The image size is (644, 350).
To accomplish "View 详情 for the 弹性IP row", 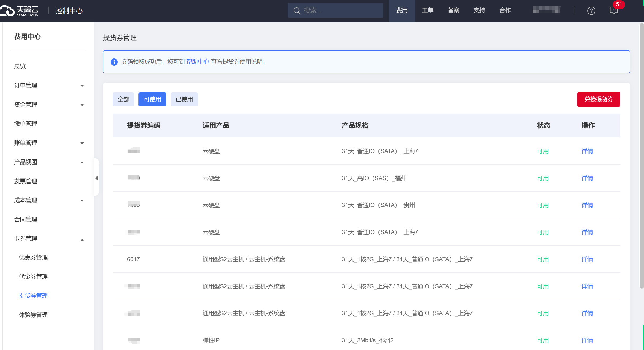I will [x=587, y=340].
